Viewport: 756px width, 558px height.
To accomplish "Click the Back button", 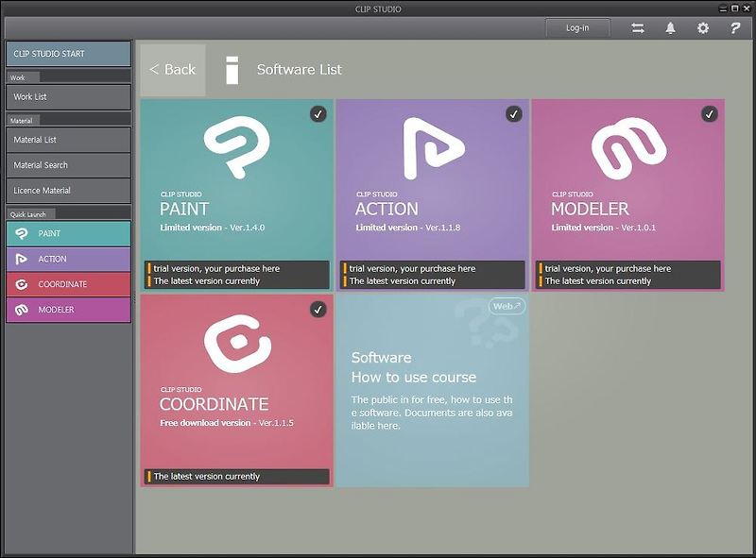I will click(x=173, y=70).
